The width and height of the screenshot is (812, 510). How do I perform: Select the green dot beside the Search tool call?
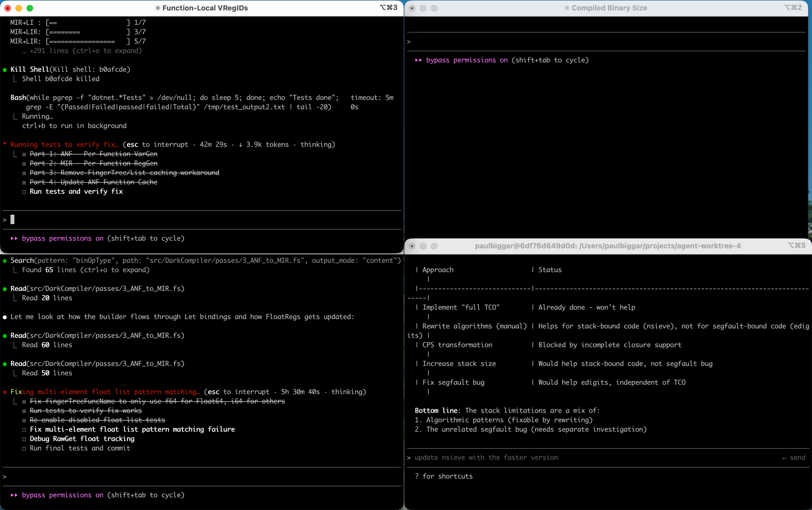click(4, 260)
